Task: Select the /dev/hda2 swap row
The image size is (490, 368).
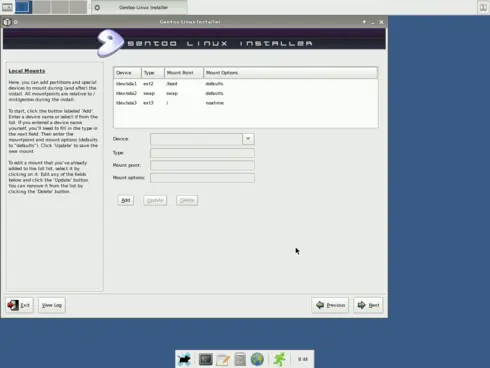Action: point(246,93)
